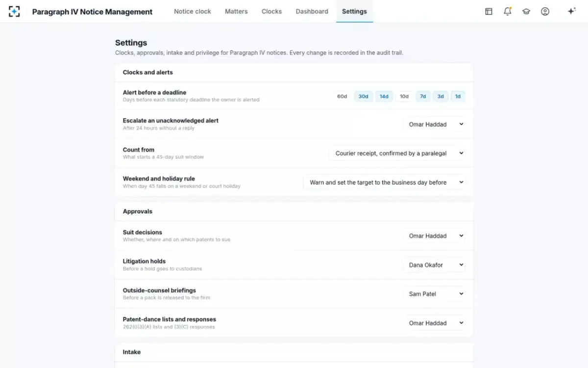Screen dimensions: 588x368
Task: Open the graduation cap help icon
Action: point(526,11)
